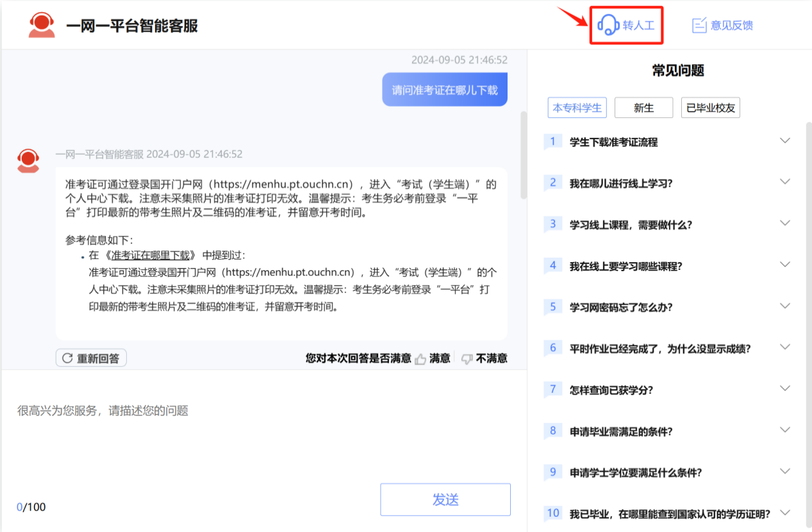The image size is (812, 532).
Task: Click the thumbs-down 不满意 icon
Action: click(x=467, y=359)
